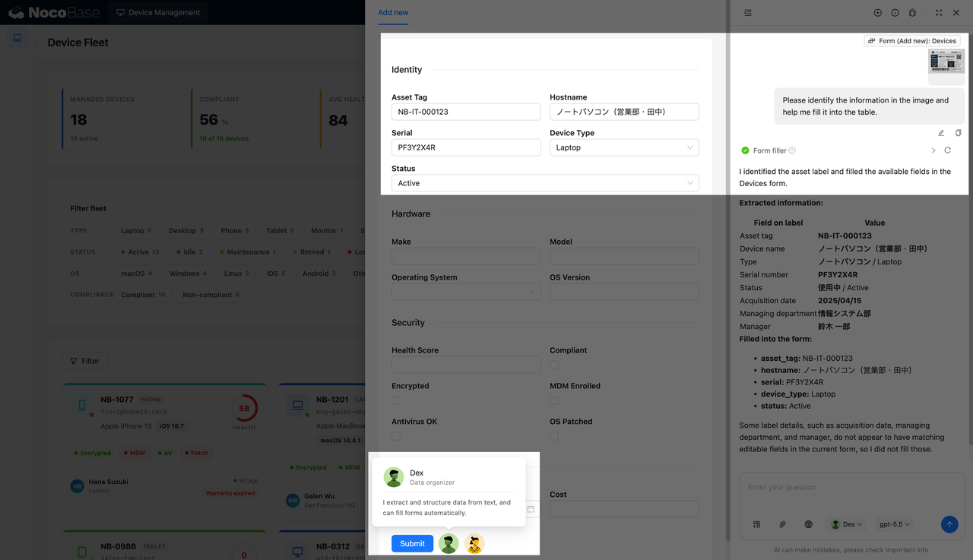Viewport: 973px width, 560px height.
Task: Filter fleet by Compliant chip
Action: [143, 294]
